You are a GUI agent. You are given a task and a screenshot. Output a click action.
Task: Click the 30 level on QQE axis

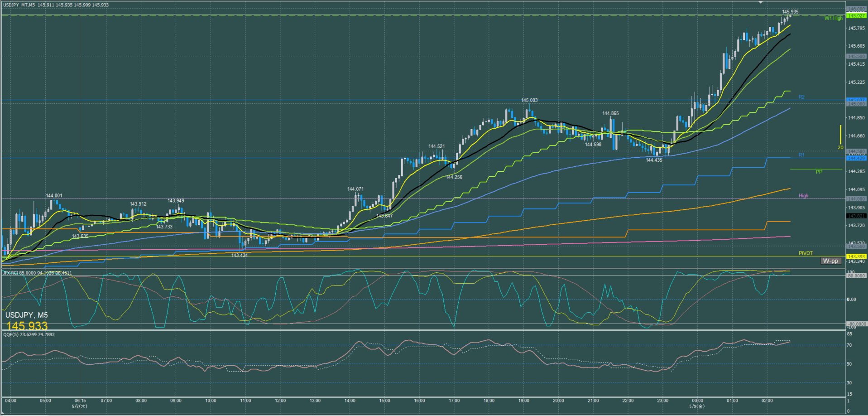coord(849,383)
